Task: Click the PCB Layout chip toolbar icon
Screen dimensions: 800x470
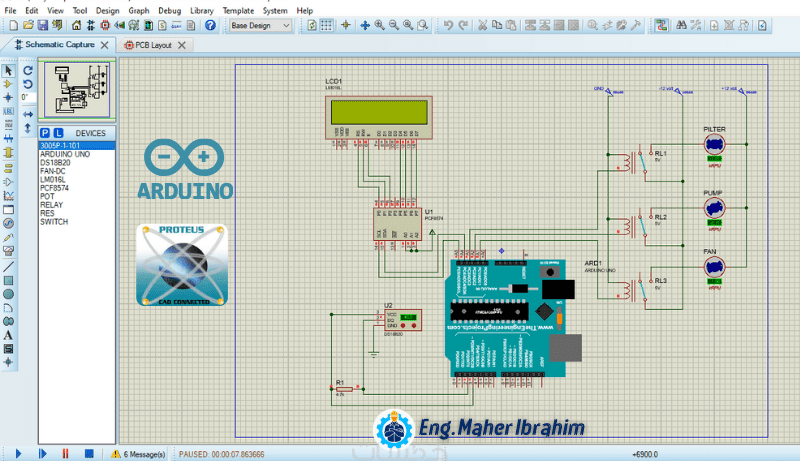Action: coord(105,26)
